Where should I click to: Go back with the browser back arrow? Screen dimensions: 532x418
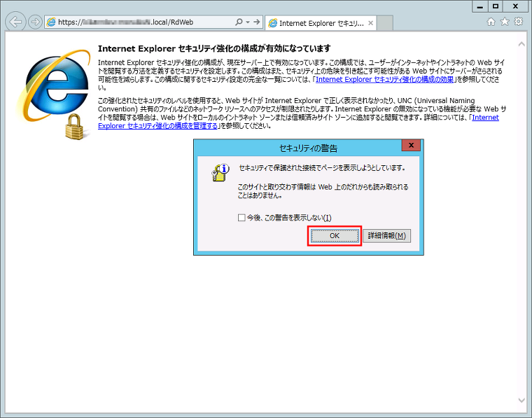[x=15, y=22]
